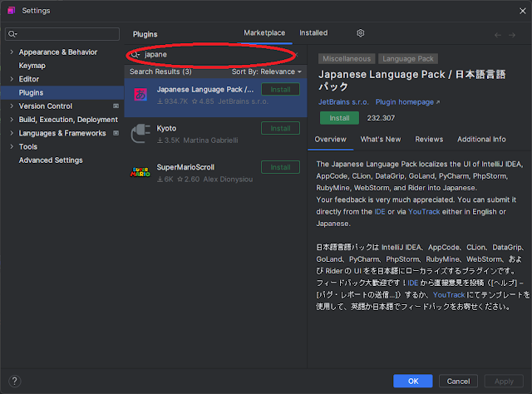
Task: Follow YouTrack link in English description
Action: [x=424, y=212]
